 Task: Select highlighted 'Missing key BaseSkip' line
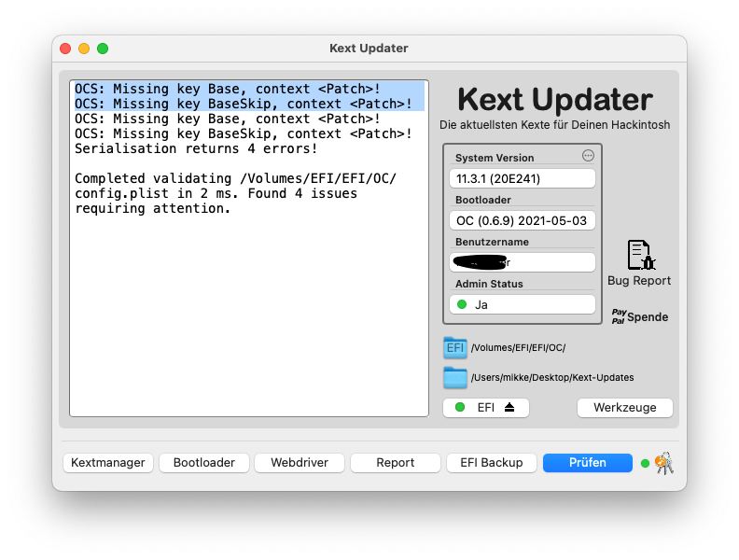point(244,104)
